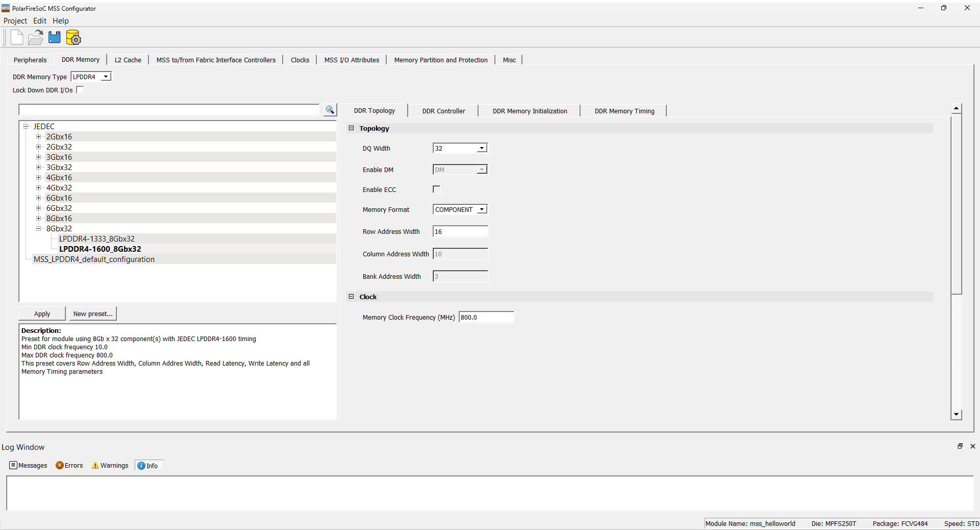Switch to the DDR Memory Timing tab
Image resolution: width=980 pixels, height=530 pixels.
(x=624, y=111)
